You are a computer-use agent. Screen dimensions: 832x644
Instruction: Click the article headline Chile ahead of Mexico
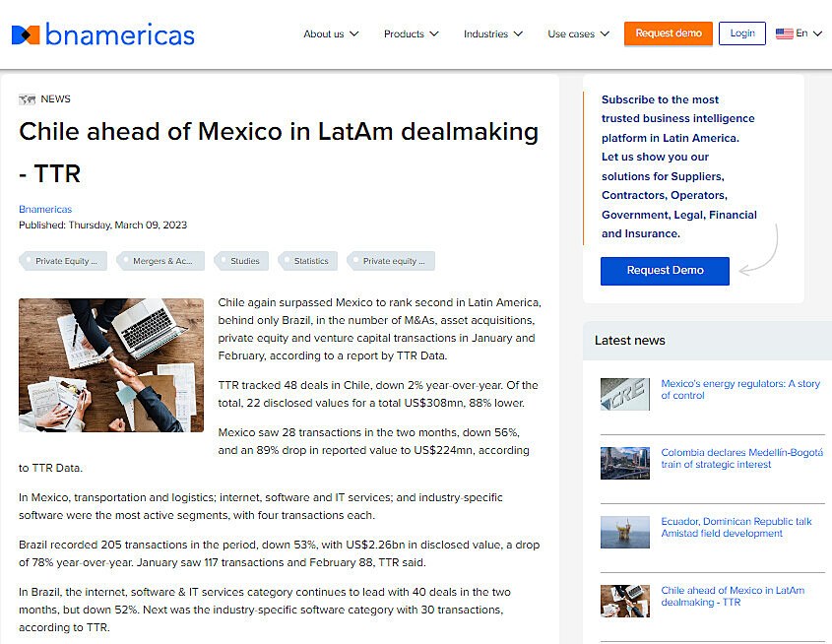click(x=279, y=153)
